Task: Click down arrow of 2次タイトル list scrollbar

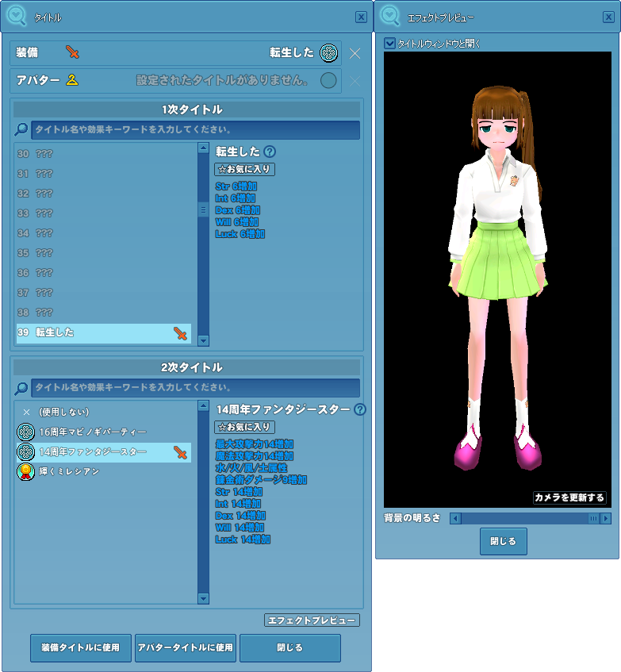Action: (203, 598)
